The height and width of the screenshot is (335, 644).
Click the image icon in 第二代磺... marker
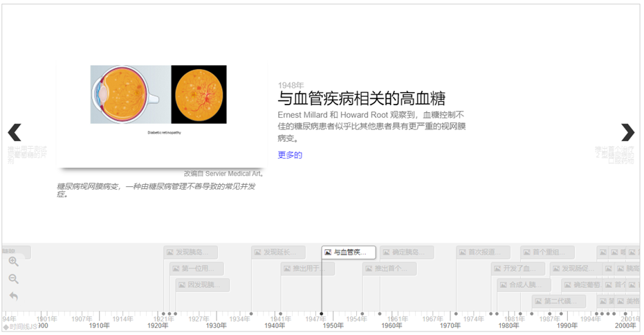point(538,301)
